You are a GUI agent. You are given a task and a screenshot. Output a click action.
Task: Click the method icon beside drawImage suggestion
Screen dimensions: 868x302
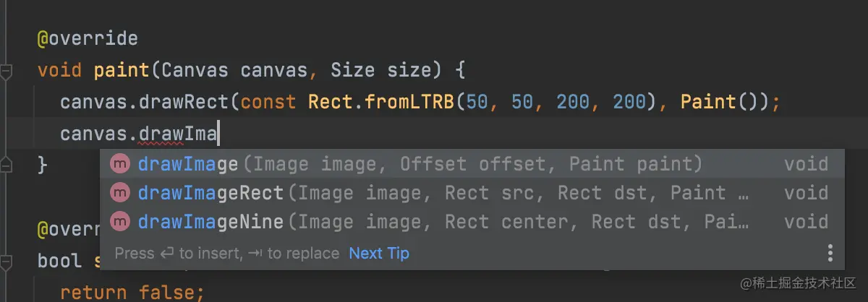pyautogui.click(x=119, y=164)
